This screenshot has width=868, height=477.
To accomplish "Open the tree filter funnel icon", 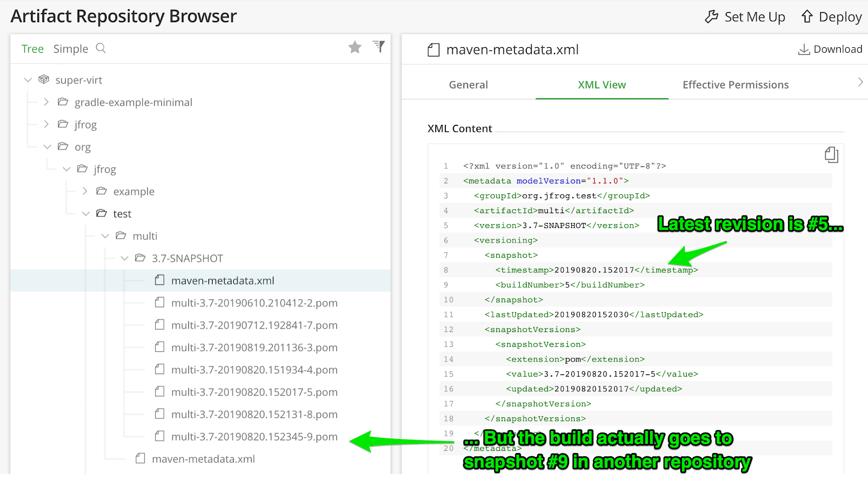I will (x=379, y=47).
